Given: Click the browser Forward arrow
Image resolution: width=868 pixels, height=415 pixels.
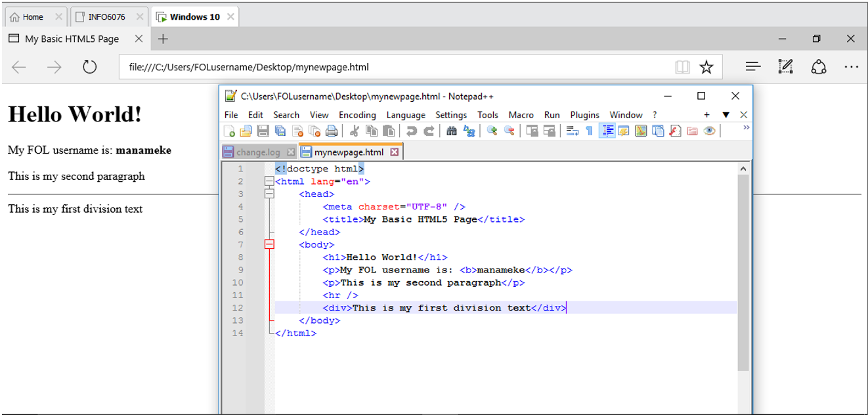Looking at the screenshot, I should pos(54,67).
